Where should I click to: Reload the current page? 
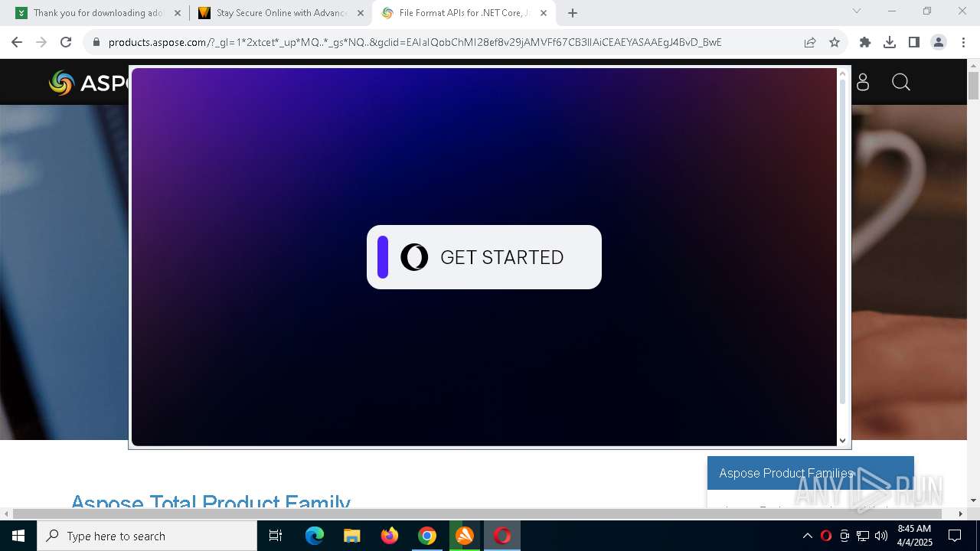[66, 42]
